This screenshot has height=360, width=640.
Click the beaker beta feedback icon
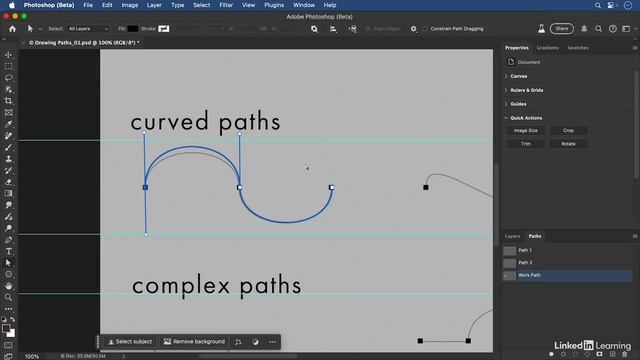pos(541,29)
